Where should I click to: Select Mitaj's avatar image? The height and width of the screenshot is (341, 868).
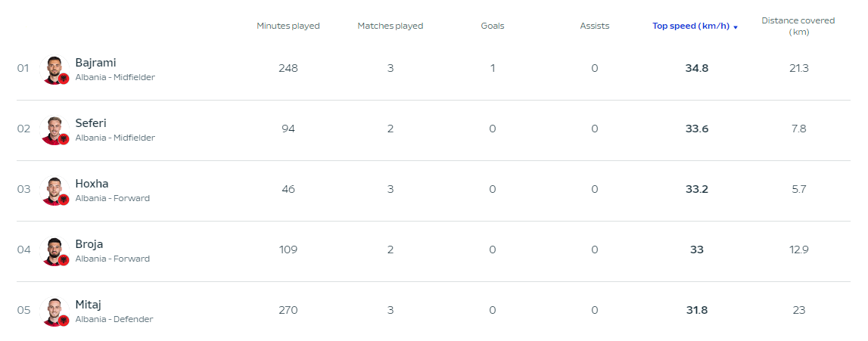point(54,311)
